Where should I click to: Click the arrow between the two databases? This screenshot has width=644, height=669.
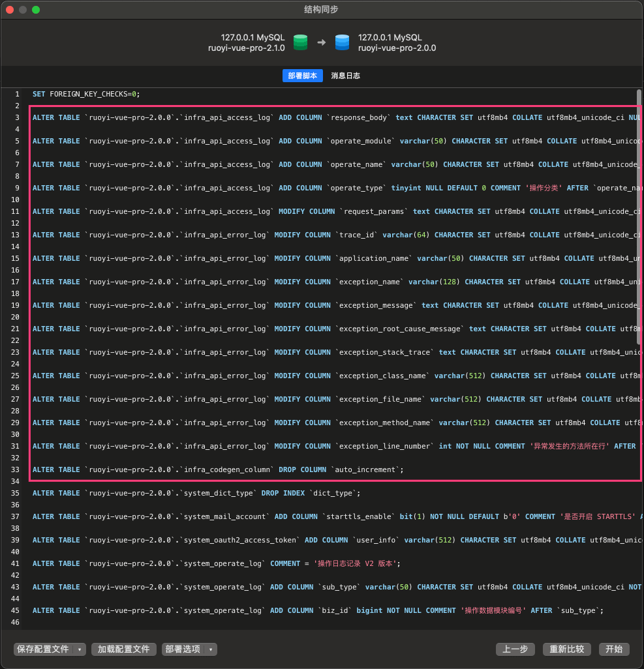[321, 42]
